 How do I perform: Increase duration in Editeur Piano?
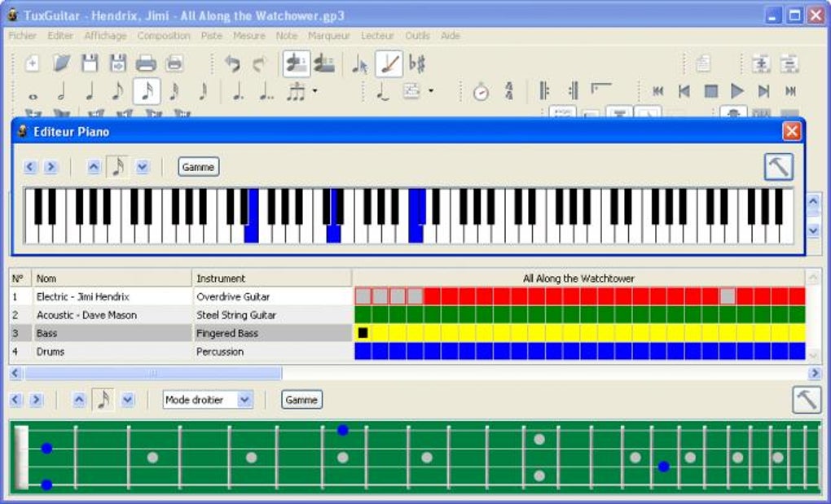[x=94, y=167]
